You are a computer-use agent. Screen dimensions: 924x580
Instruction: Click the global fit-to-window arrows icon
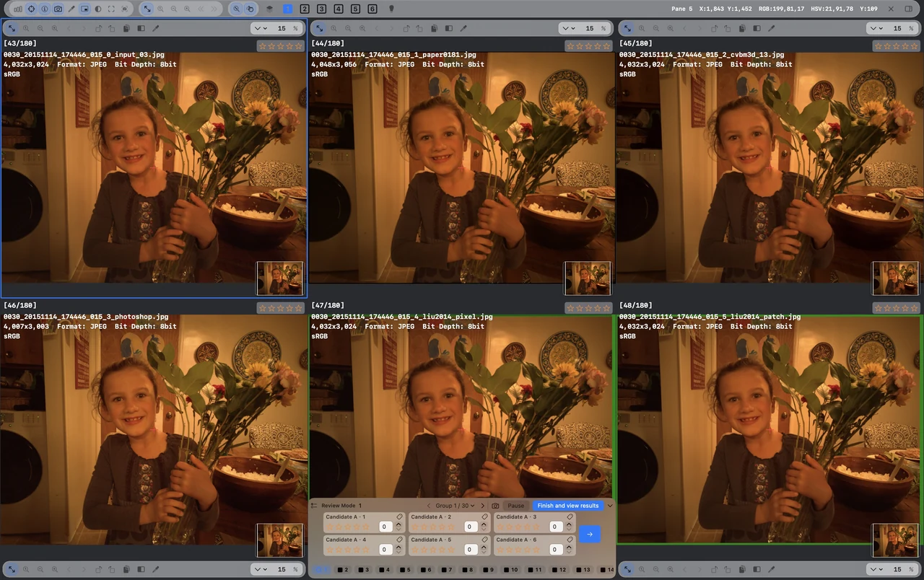(147, 9)
